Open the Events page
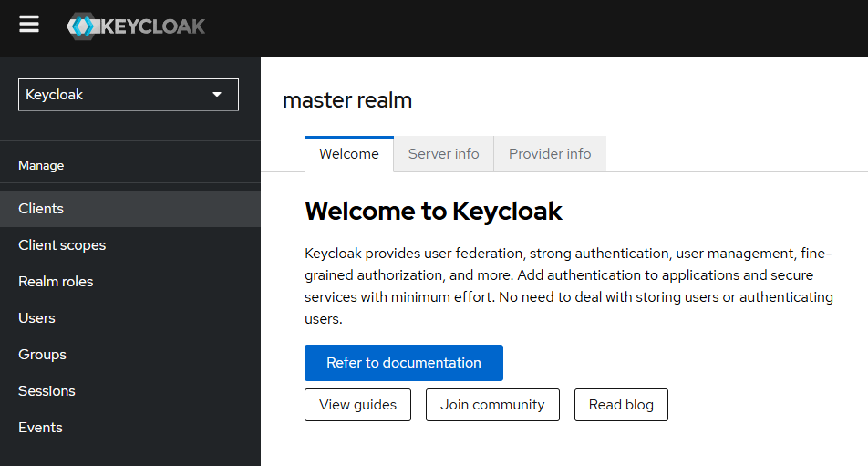 click(x=40, y=428)
